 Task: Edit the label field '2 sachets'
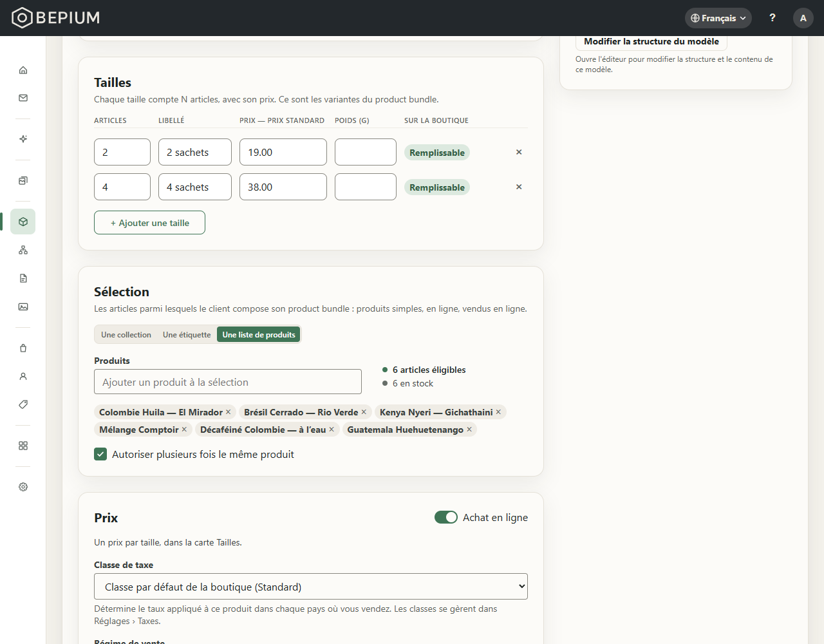coord(195,152)
